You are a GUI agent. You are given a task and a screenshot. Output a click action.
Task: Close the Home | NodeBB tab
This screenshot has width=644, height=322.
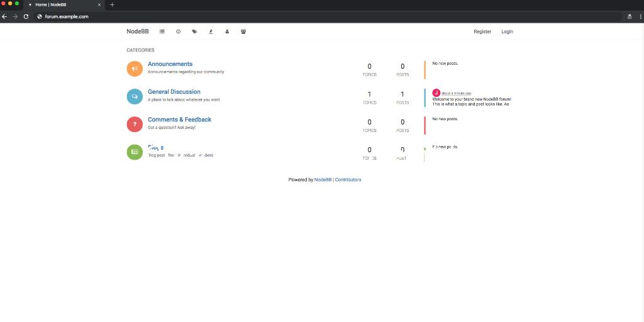(x=99, y=4)
